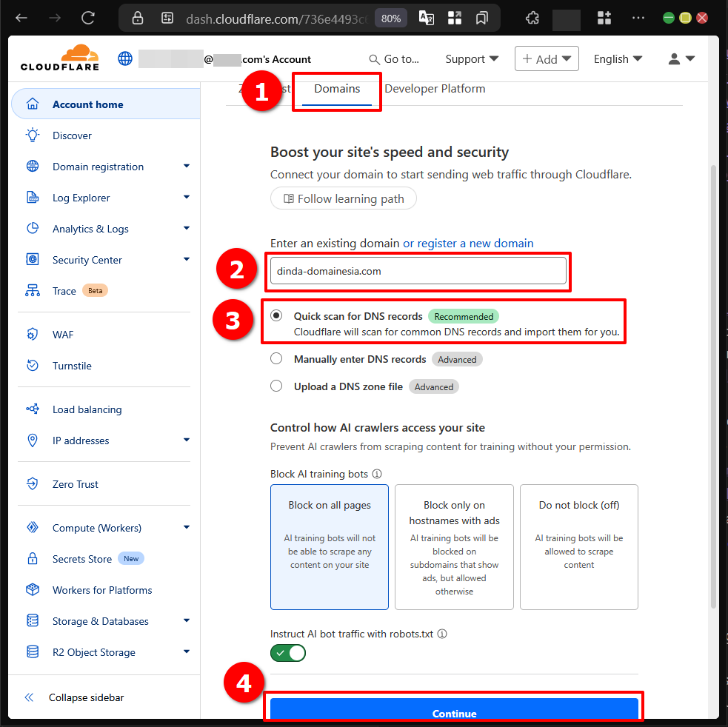Click the browser address bar URL
The height and width of the screenshot is (727, 728).
tap(276, 19)
